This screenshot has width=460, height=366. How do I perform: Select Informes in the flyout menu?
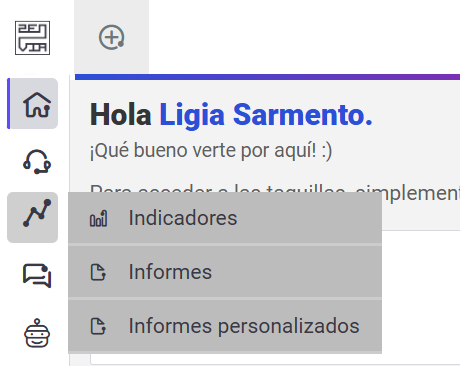pyautogui.click(x=225, y=272)
